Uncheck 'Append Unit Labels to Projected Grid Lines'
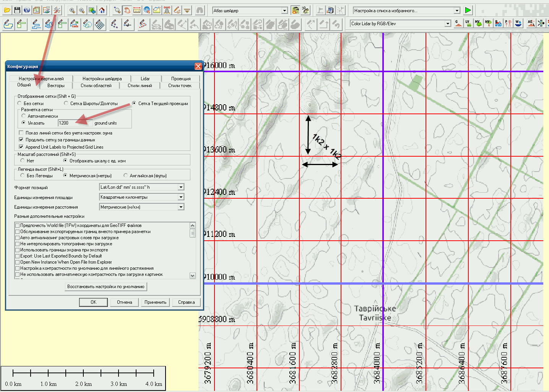 tap(21, 147)
